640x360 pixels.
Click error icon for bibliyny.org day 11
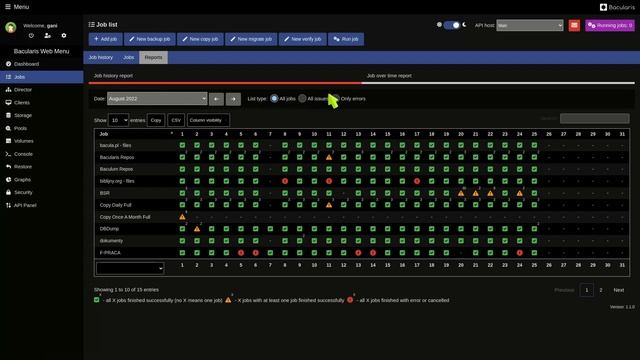click(x=329, y=181)
